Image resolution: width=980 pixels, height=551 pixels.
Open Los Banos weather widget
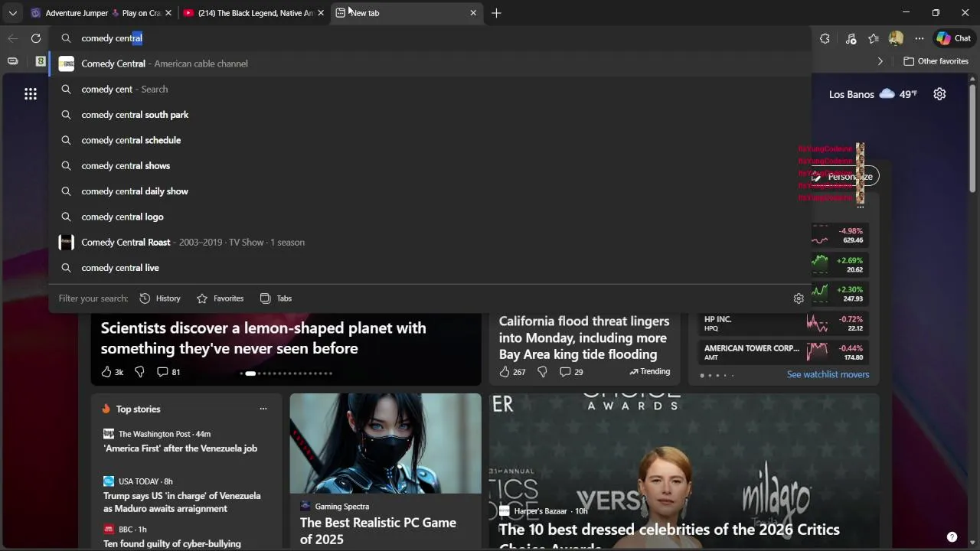pyautogui.click(x=873, y=94)
